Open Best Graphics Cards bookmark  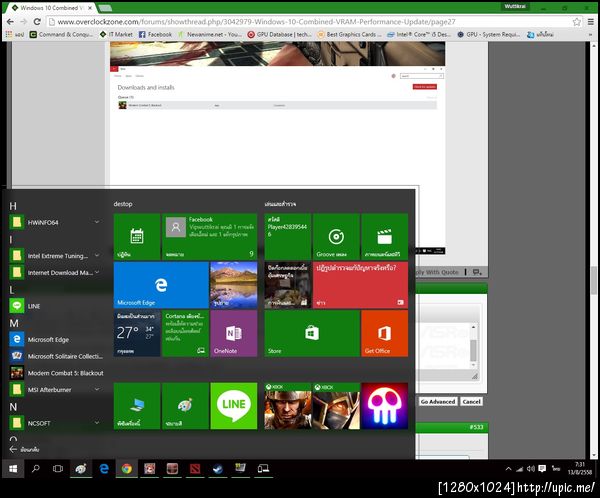(350, 34)
